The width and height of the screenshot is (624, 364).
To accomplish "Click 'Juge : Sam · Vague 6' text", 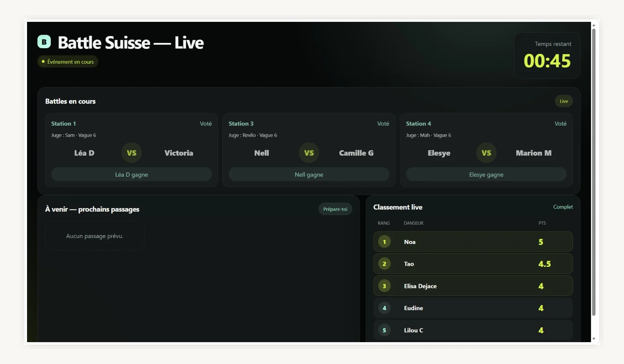I will tap(73, 135).
